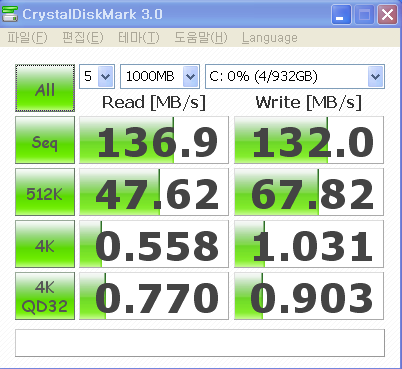Image resolution: width=402 pixels, height=369 pixels.
Task: Select the 512K write value 67.82
Action: click(x=309, y=192)
